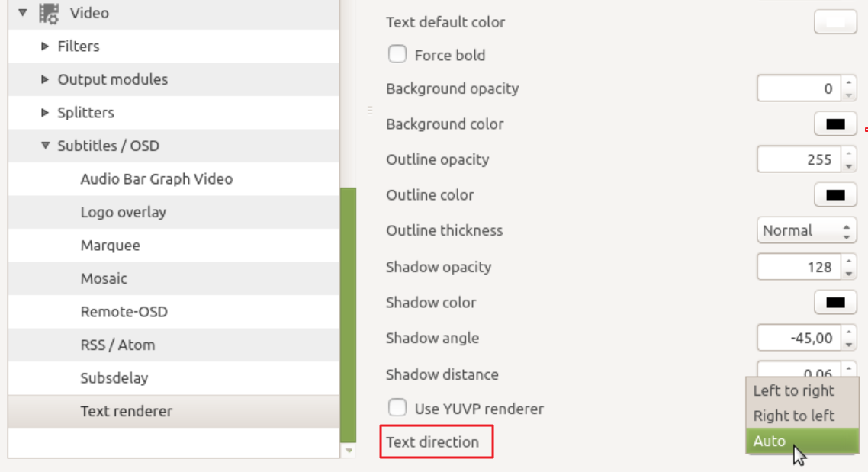
Task: Decrease Background opacity with down arrow
Action: pyautogui.click(x=849, y=95)
